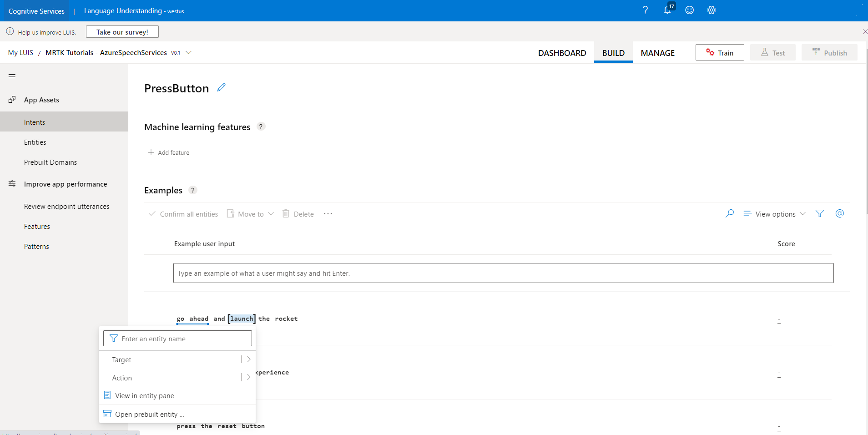868x435 pixels.
Task: Open notifications showing 17 alerts
Action: pos(667,10)
